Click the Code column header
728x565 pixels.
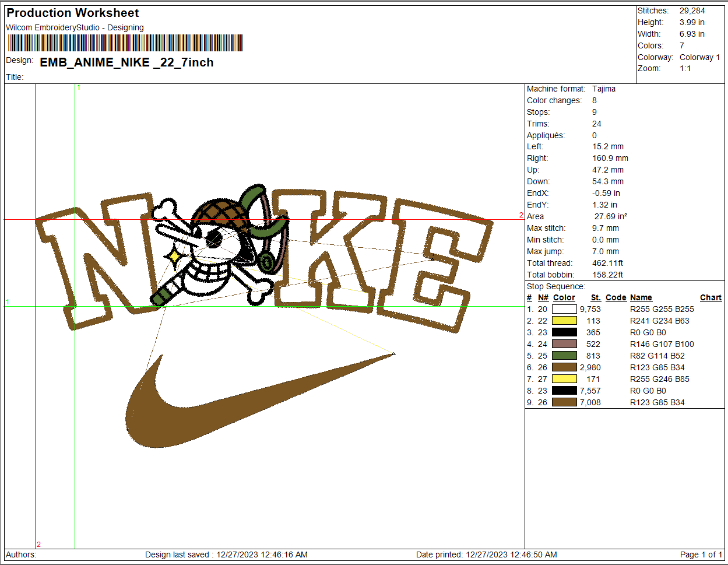[616, 297]
